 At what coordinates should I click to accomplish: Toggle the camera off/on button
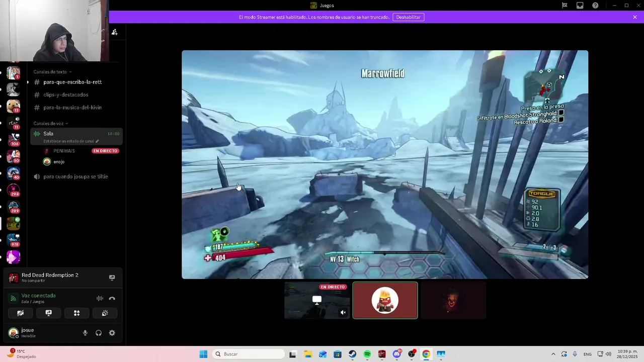(21, 313)
